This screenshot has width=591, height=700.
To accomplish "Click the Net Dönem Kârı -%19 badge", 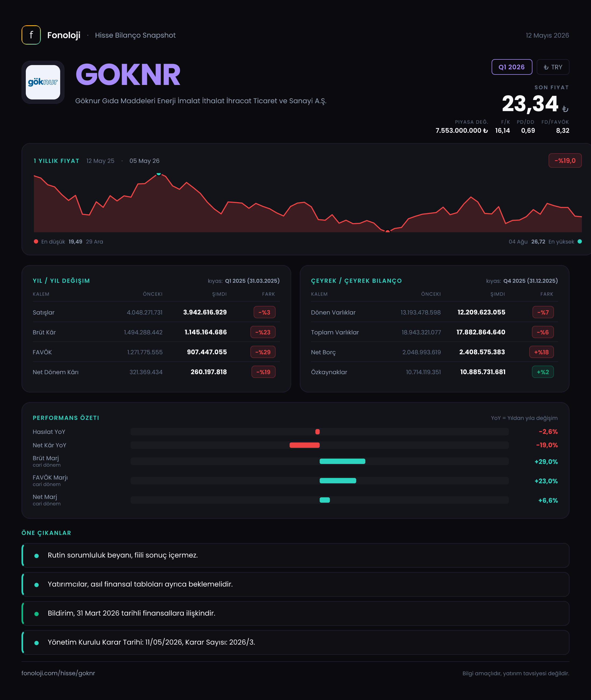I will point(263,372).
